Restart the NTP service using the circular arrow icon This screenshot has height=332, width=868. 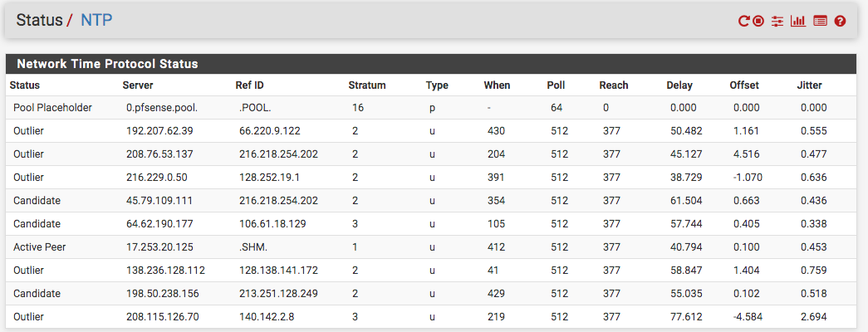click(x=744, y=21)
